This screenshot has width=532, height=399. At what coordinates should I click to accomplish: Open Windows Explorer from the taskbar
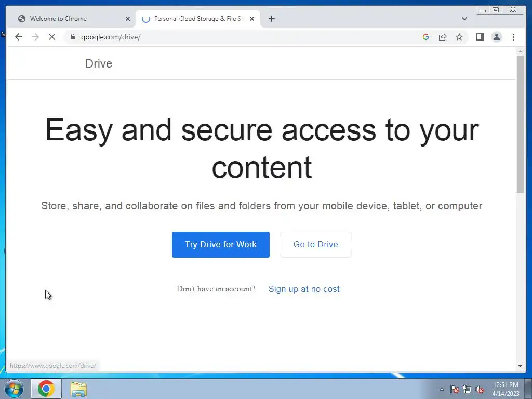tap(78, 389)
